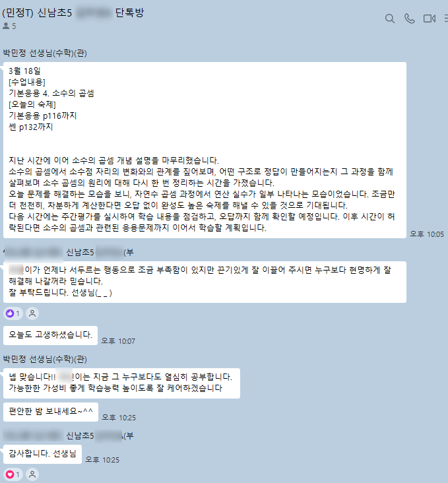This screenshot has width=448, height=483.
Task: Select the 오늘도 고생하셨습니다 message bubble
Action: point(50,335)
